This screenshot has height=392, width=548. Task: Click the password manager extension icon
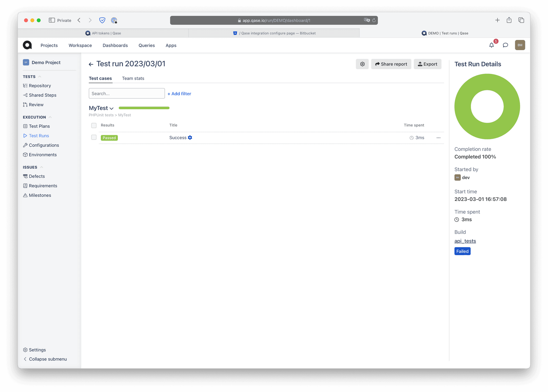coord(114,20)
